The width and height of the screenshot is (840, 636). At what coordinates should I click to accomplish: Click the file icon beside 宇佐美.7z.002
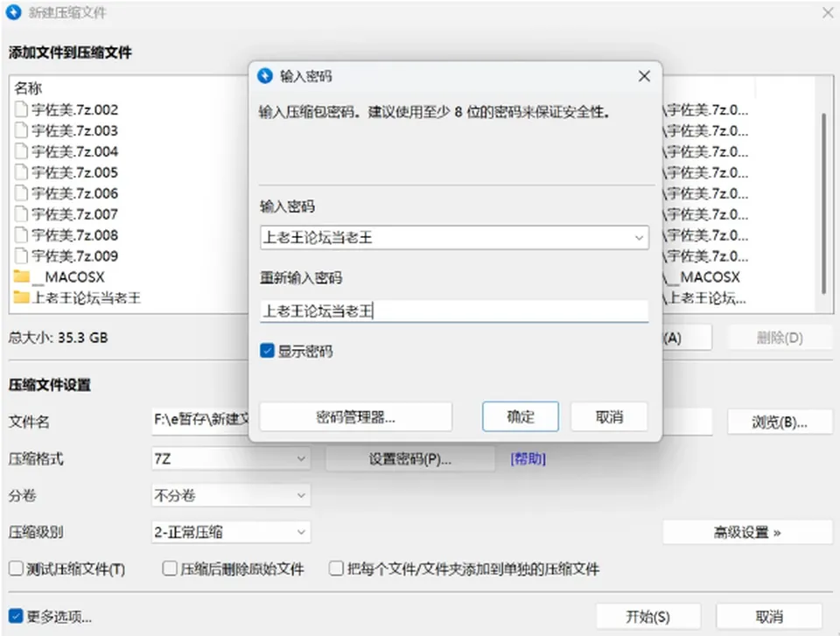pyautogui.click(x=21, y=109)
